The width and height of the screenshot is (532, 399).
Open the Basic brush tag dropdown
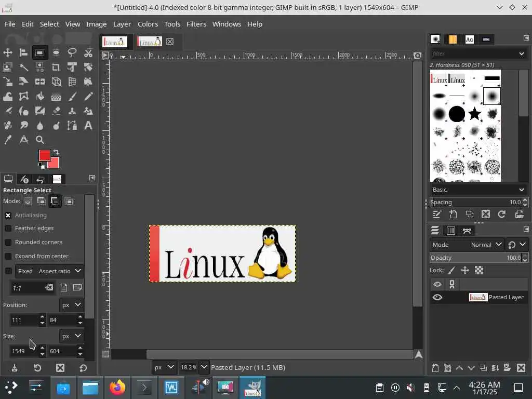(478, 190)
